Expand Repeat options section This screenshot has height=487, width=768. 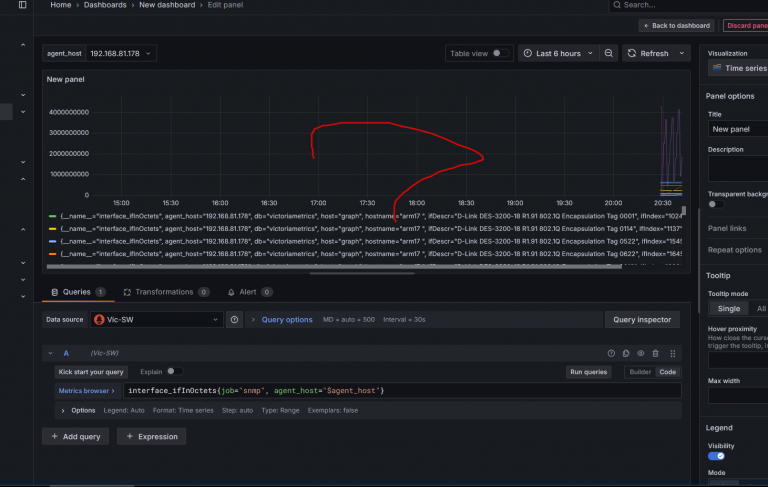(x=734, y=250)
